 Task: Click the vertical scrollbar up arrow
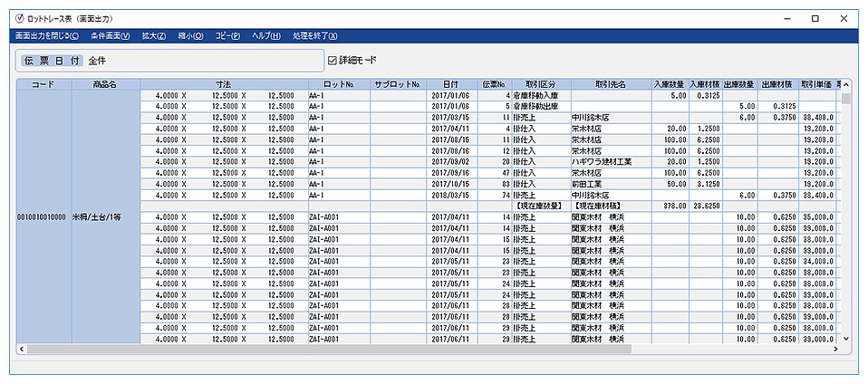click(846, 84)
